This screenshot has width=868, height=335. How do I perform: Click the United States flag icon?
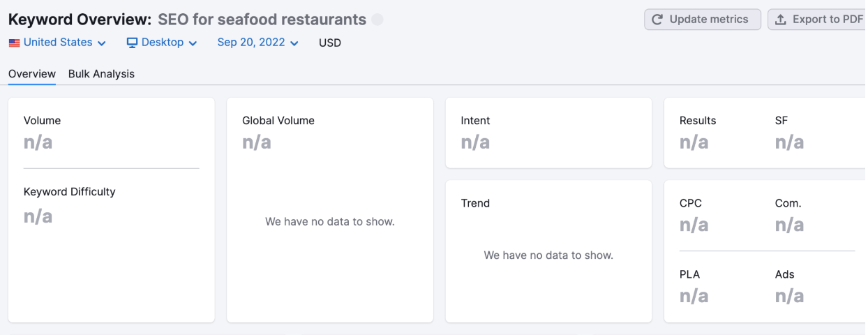(x=15, y=43)
